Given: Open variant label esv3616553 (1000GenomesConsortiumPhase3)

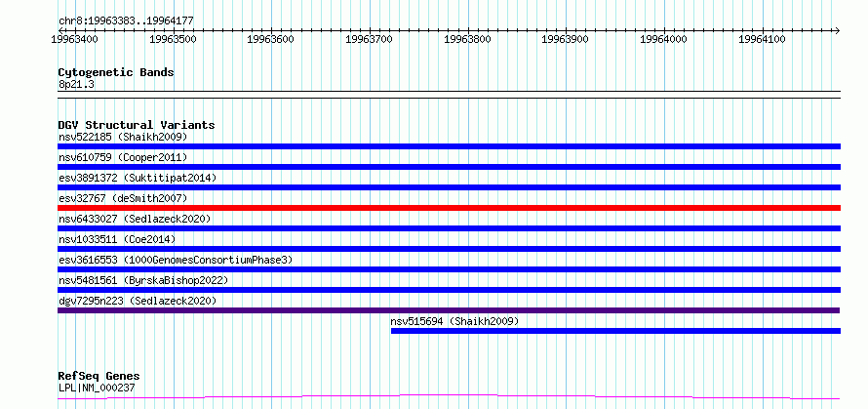Looking at the screenshot, I should tap(176, 260).
